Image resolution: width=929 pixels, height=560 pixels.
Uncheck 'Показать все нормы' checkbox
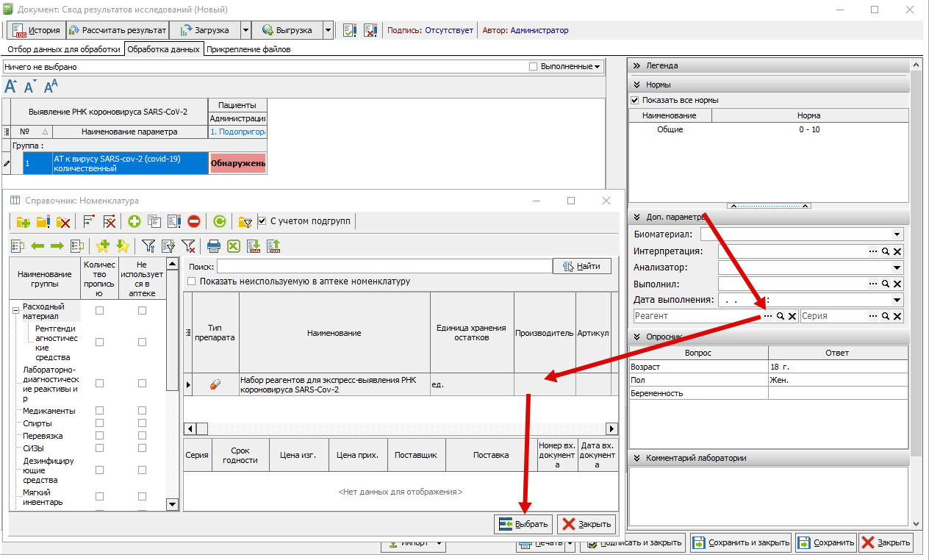[x=635, y=100]
